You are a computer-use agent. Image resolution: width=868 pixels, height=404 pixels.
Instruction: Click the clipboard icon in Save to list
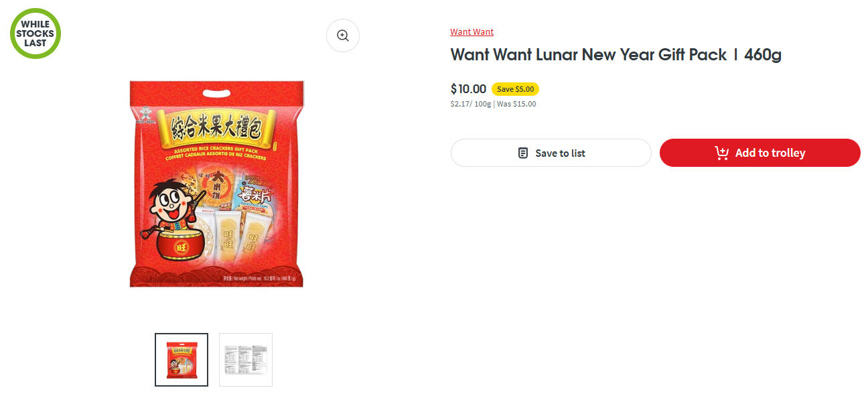click(x=523, y=153)
